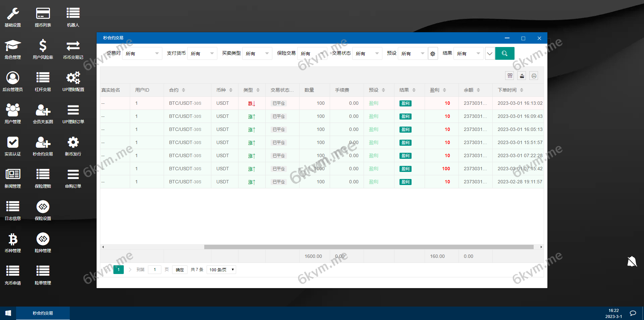The height and width of the screenshot is (320, 644).
Task: Open the column display settings grid icon
Action: click(x=509, y=76)
